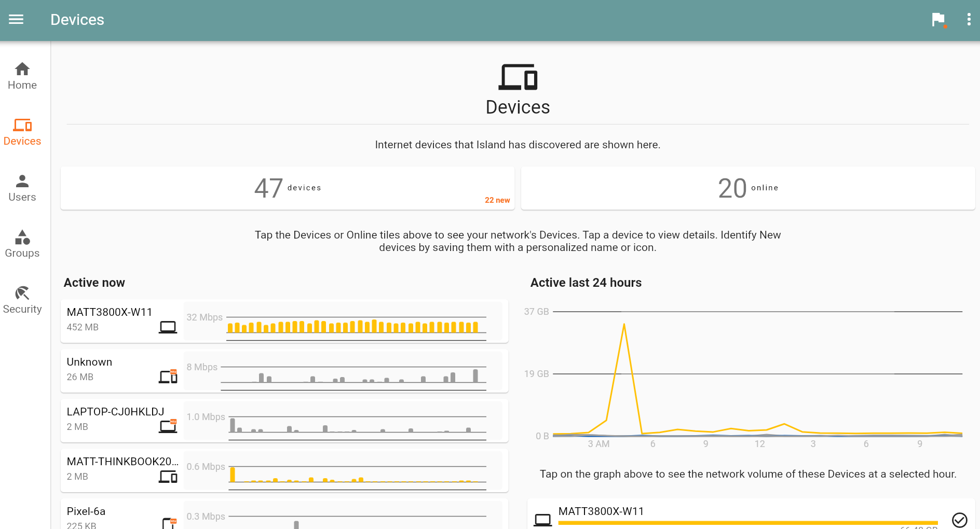Select the Active last 24 hours heading
The image size is (980, 529).
tap(586, 283)
